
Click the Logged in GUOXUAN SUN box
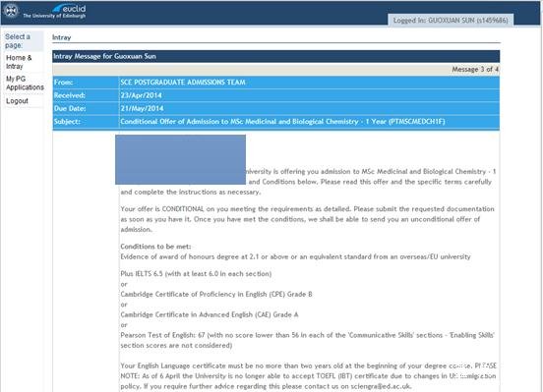click(451, 20)
